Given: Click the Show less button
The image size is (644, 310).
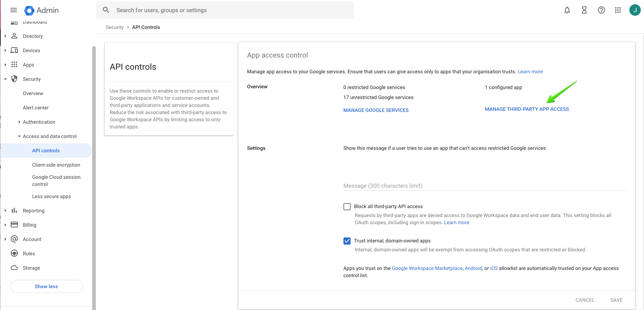Looking at the screenshot, I should tap(46, 286).
